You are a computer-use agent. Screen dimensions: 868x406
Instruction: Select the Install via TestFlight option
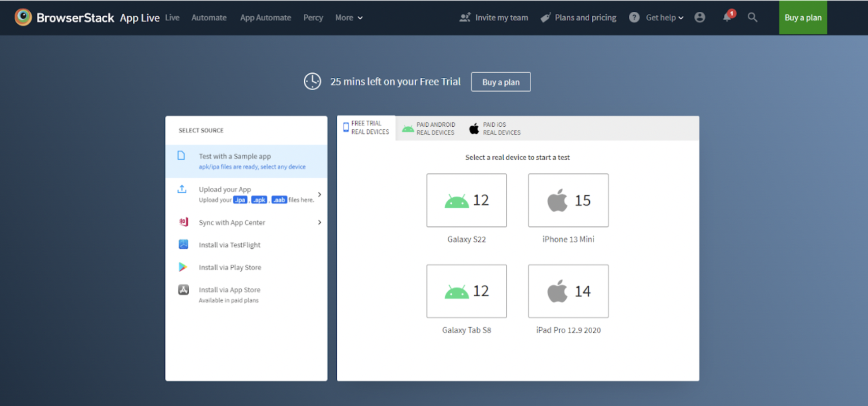pos(229,245)
